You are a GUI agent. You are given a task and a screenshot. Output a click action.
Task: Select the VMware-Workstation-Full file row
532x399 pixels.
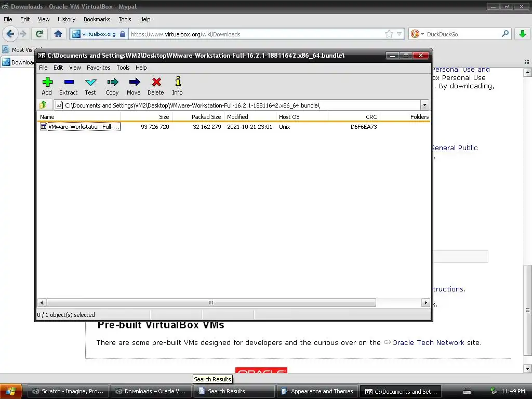pos(80,127)
